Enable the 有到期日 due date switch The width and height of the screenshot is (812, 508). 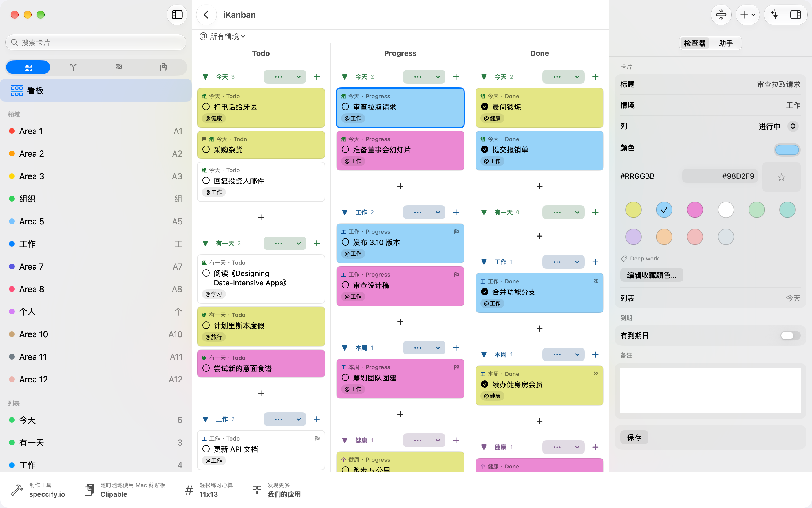(x=790, y=336)
